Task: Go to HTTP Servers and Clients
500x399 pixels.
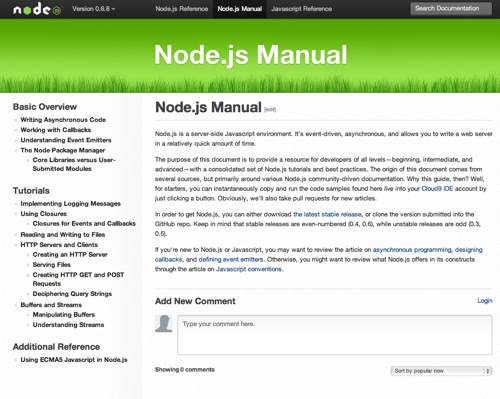Action: click(59, 245)
